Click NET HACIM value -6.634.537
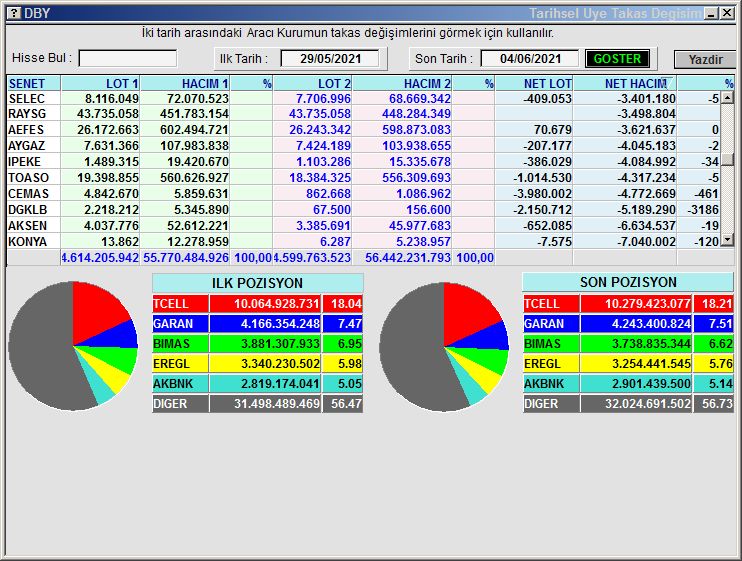Viewport: 742px width, 561px height. point(646,226)
